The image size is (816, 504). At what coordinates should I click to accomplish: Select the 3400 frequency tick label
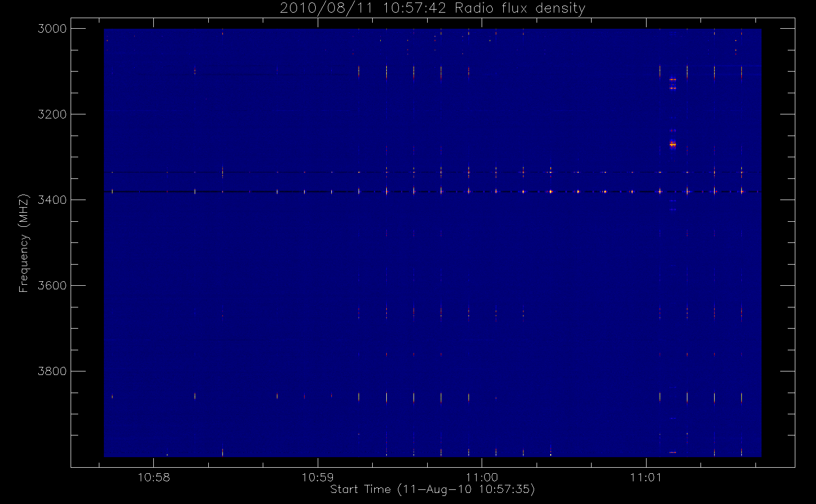coord(52,200)
